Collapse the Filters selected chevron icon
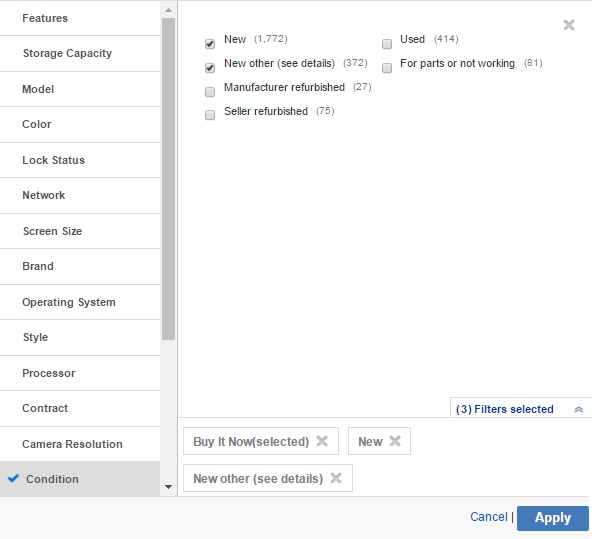This screenshot has width=592, height=539. [578, 410]
